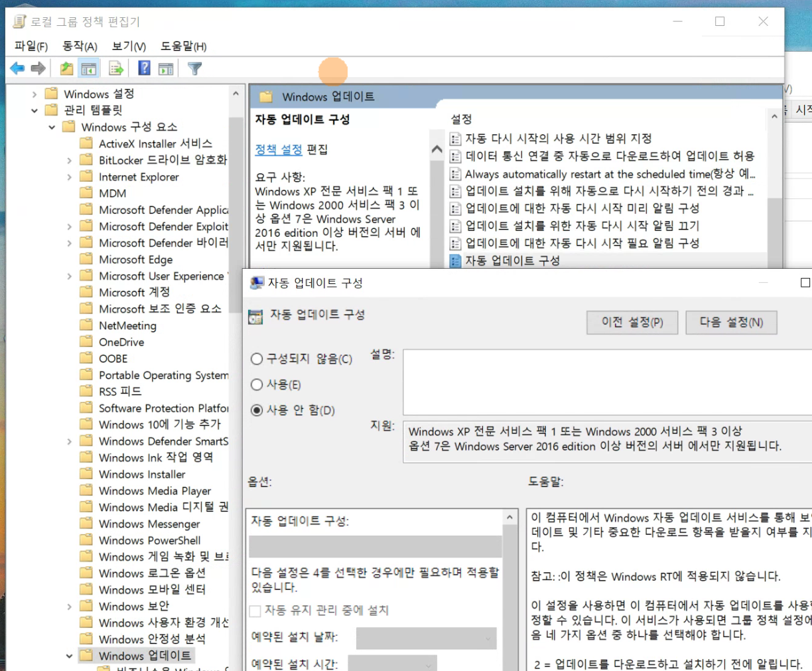
Task: Click the Back arrow toolbar icon
Action: pos(17,68)
